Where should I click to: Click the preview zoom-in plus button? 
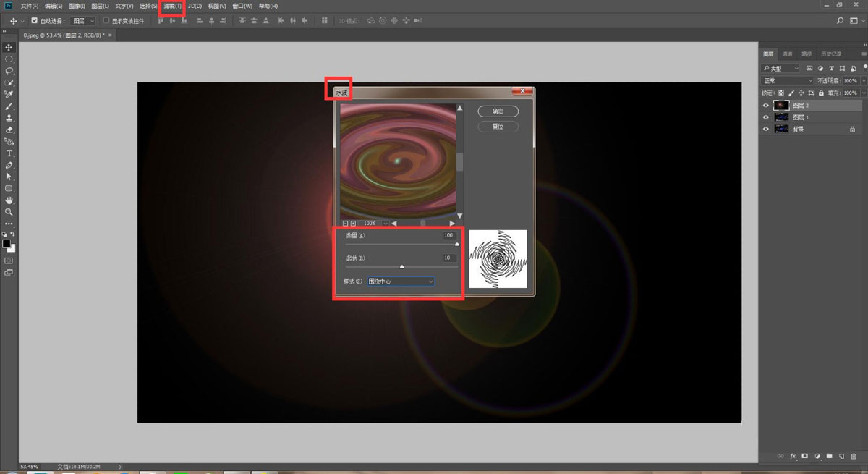(x=353, y=224)
